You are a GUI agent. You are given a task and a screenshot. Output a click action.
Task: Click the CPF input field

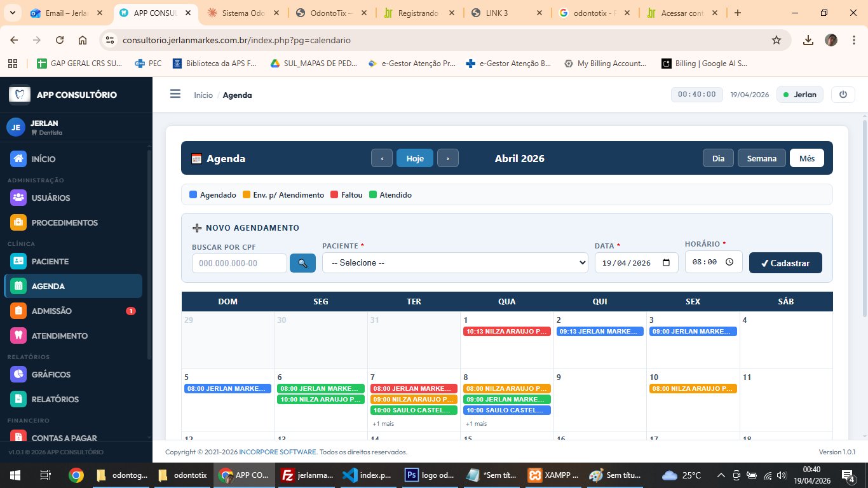pos(239,262)
